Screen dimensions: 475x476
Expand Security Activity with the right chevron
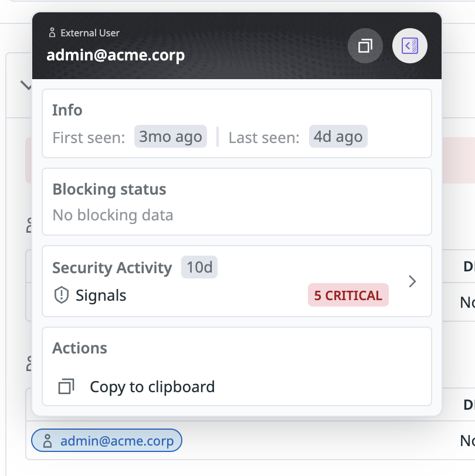(x=412, y=281)
